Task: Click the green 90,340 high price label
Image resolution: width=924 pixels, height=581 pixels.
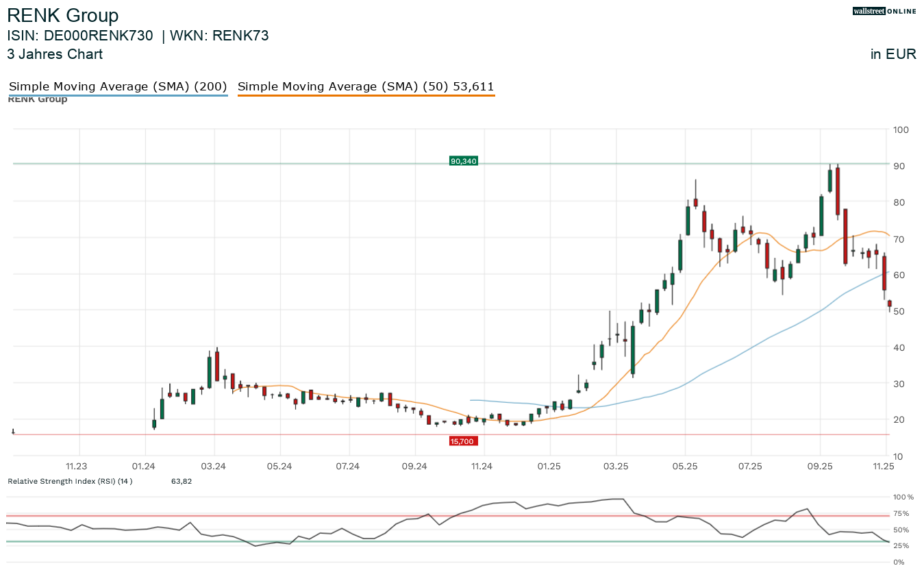Action: coord(463,161)
